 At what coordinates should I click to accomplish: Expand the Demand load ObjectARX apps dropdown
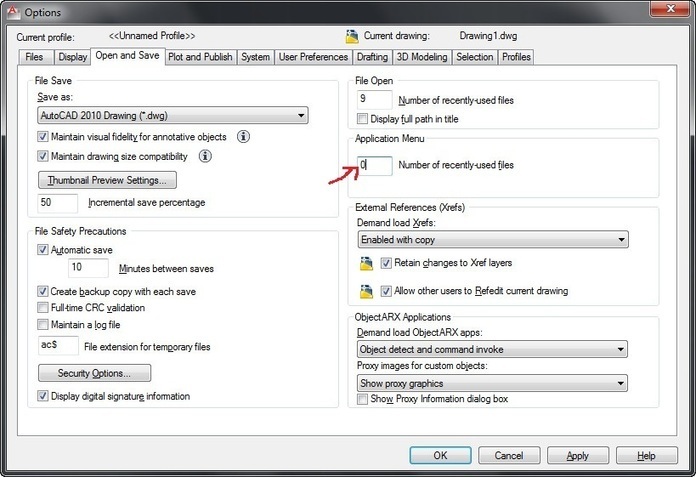click(x=492, y=349)
